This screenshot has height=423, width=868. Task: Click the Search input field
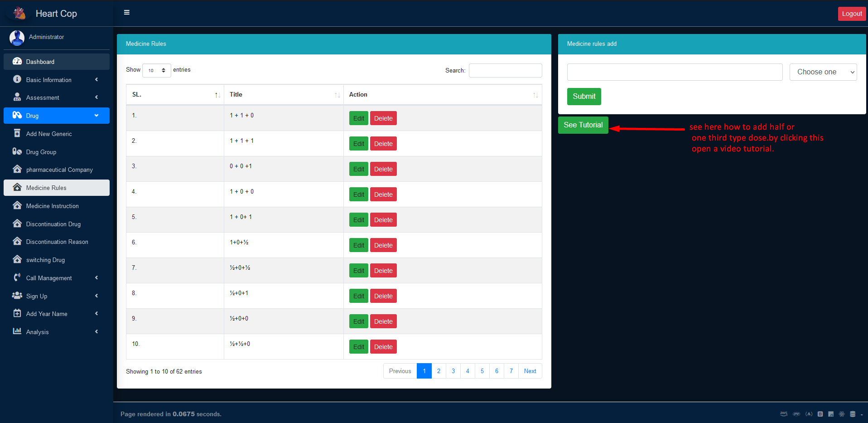click(x=505, y=70)
